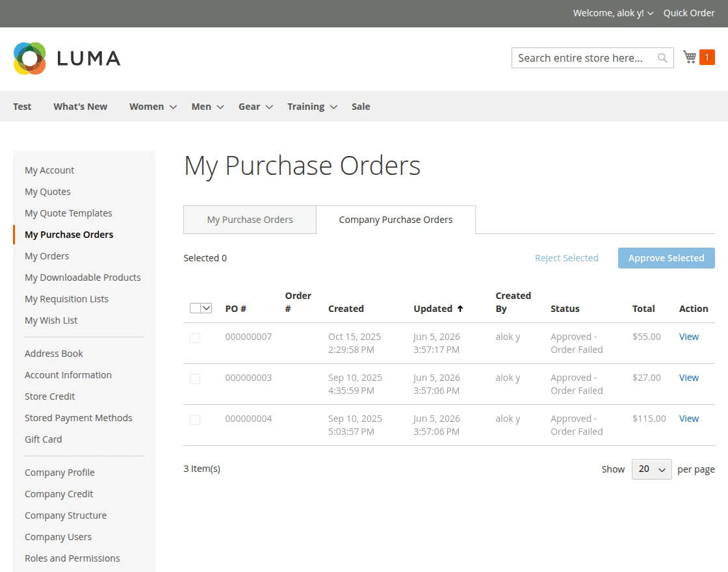728x572 pixels.
Task: Open My Downloadable Products in sidebar
Action: (83, 277)
